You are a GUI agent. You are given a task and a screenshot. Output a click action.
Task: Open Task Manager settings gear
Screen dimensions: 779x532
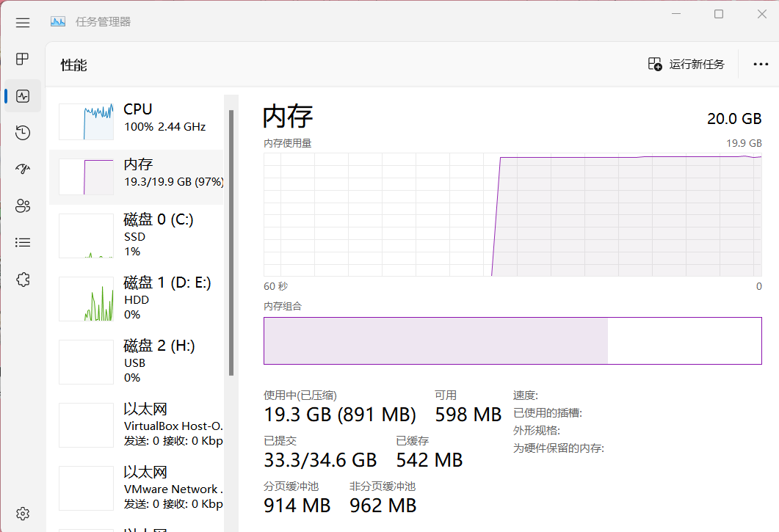click(x=23, y=513)
